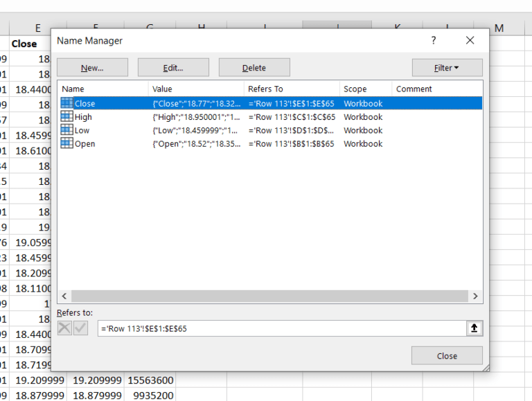Click the Close header cell in spreadsheet
532x401 pixels.
point(30,44)
